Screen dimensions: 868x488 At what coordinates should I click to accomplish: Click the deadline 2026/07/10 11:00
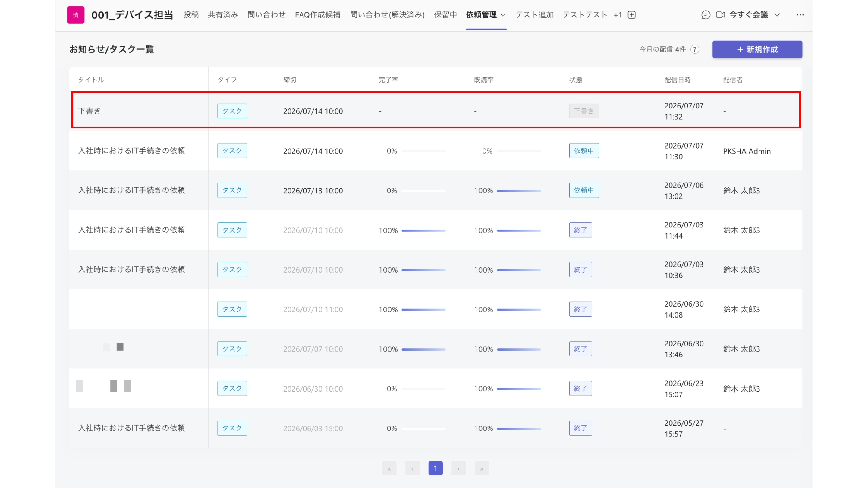(313, 309)
